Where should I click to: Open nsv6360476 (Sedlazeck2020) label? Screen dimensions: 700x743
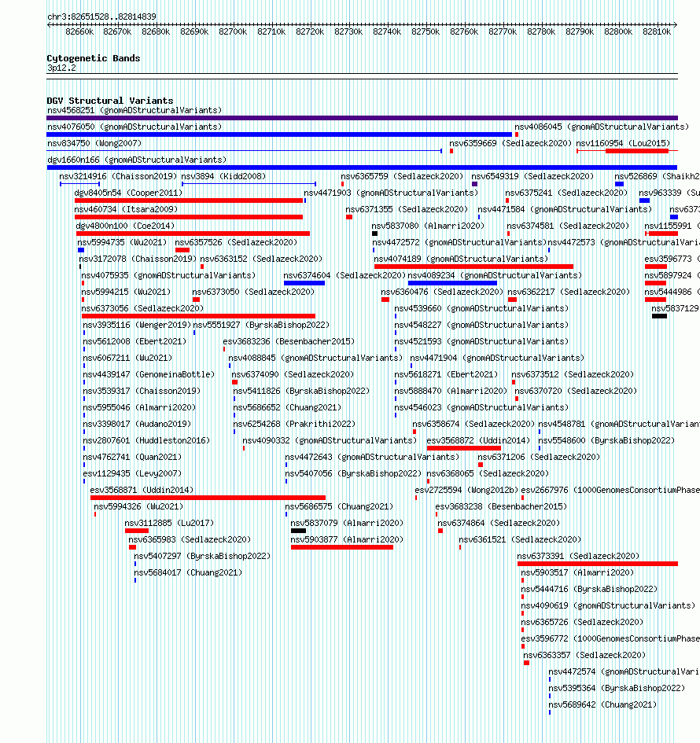click(442, 292)
